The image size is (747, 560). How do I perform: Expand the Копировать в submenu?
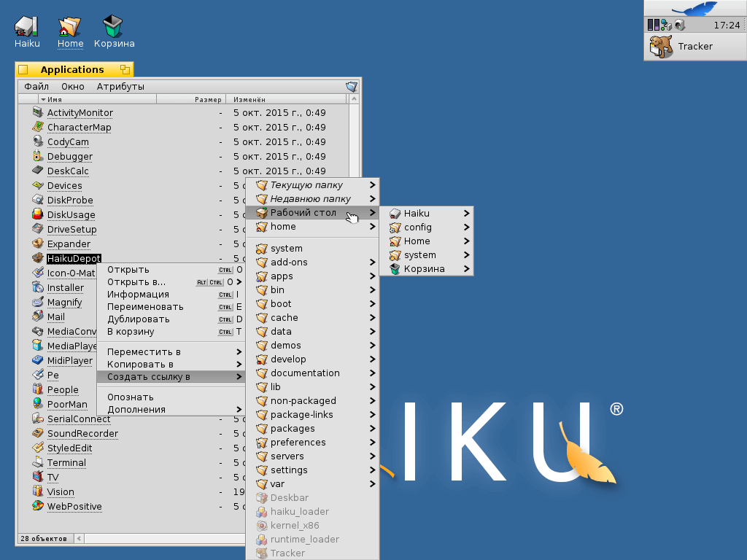(x=171, y=365)
